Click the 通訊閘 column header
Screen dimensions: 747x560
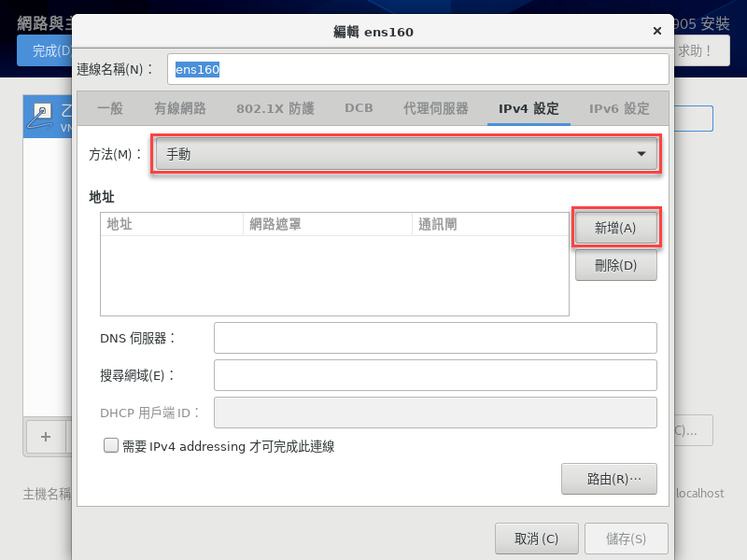[490, 224]
